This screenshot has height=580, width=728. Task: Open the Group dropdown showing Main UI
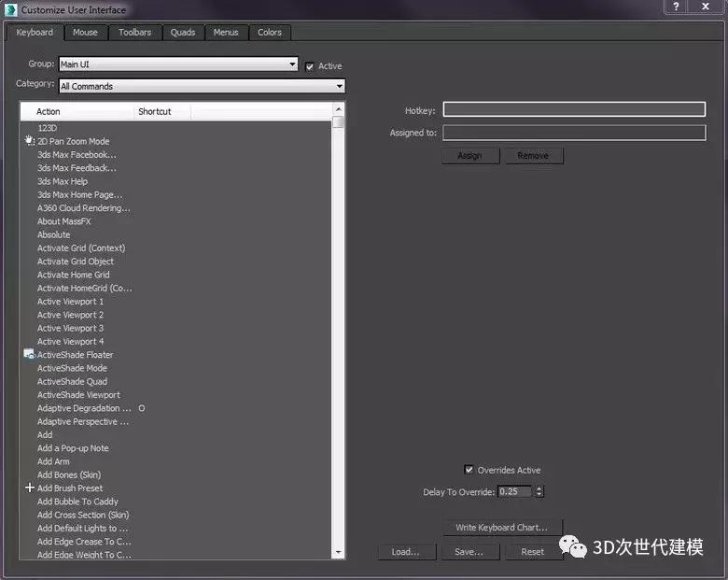(x=177, y=64)
